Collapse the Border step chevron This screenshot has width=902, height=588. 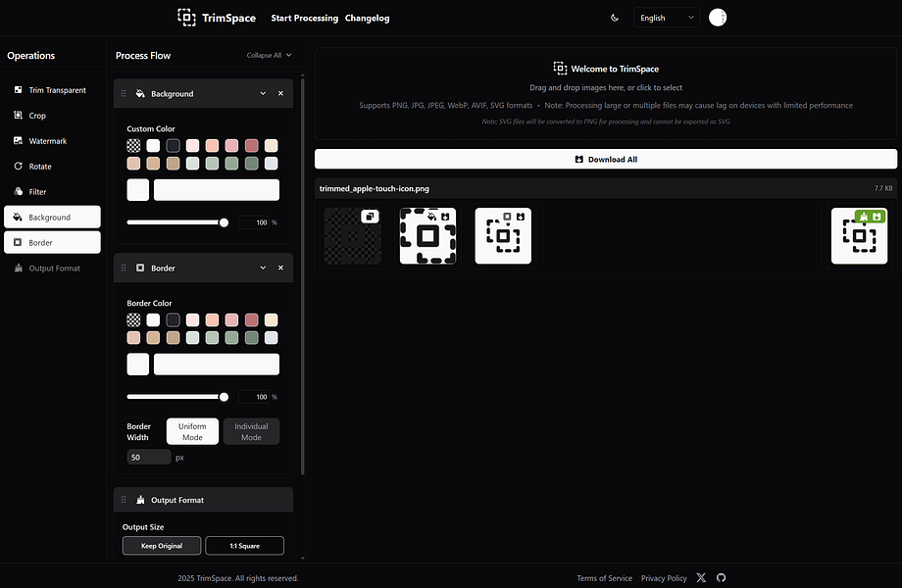[x=263, y=268]
